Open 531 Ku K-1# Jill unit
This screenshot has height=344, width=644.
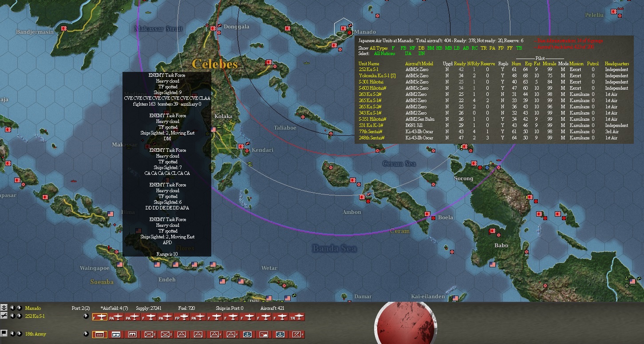(371, 126)
